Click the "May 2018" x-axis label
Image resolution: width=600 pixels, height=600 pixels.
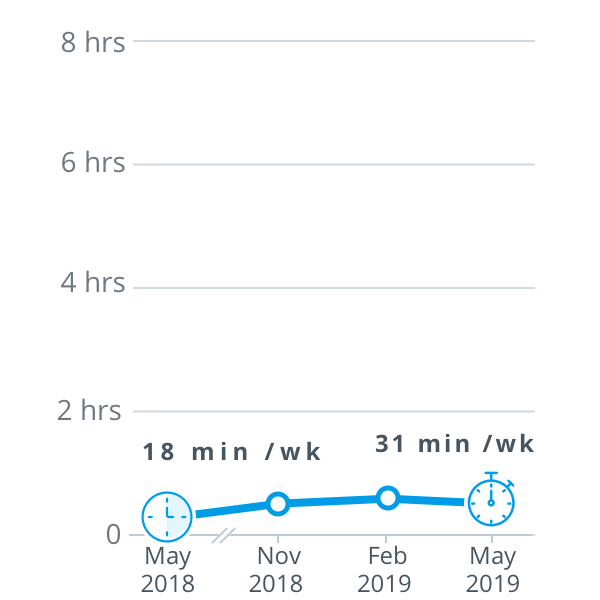(x=167, y=569)
